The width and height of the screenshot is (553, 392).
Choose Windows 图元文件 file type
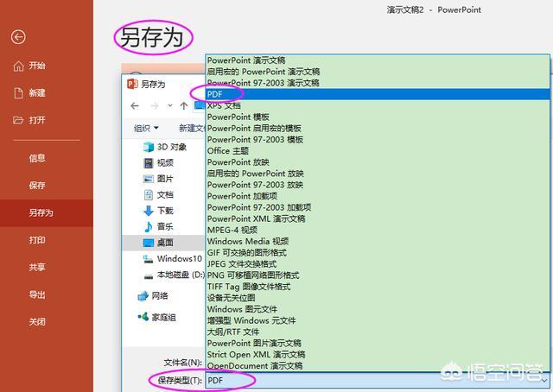point(378,309)
